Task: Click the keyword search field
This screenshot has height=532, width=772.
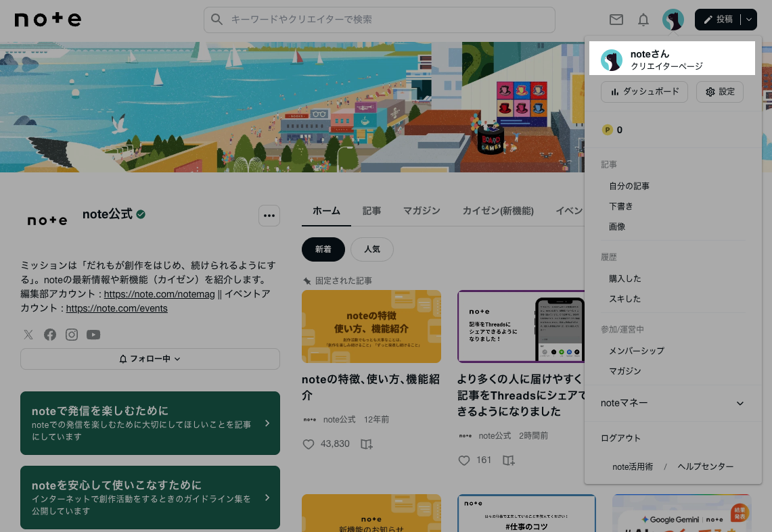Action: coord(379,20)
